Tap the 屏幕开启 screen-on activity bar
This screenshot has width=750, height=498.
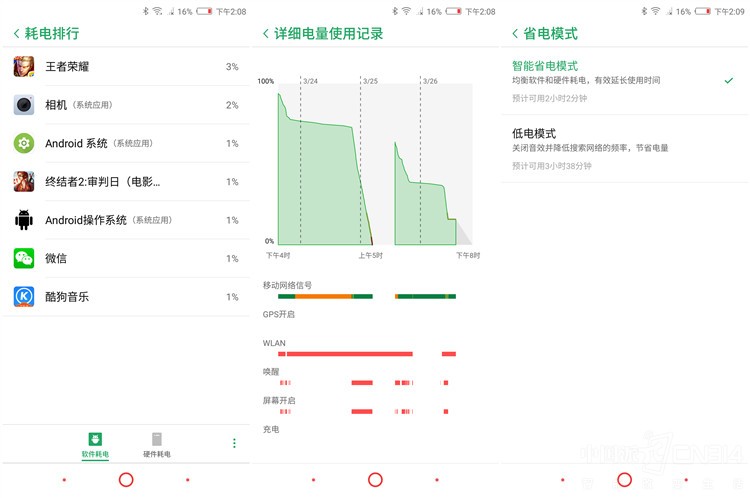click(x=364, y=411)
